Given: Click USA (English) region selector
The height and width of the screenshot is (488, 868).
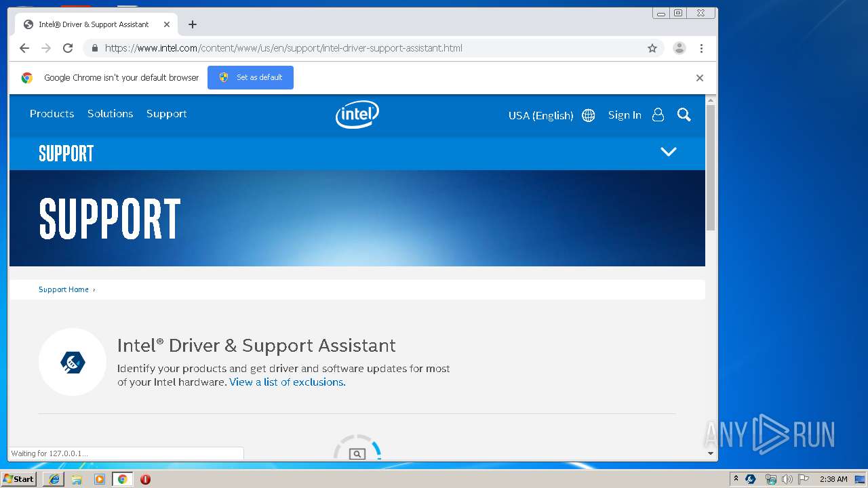Looking at the screenshot, I should (540, 115).
